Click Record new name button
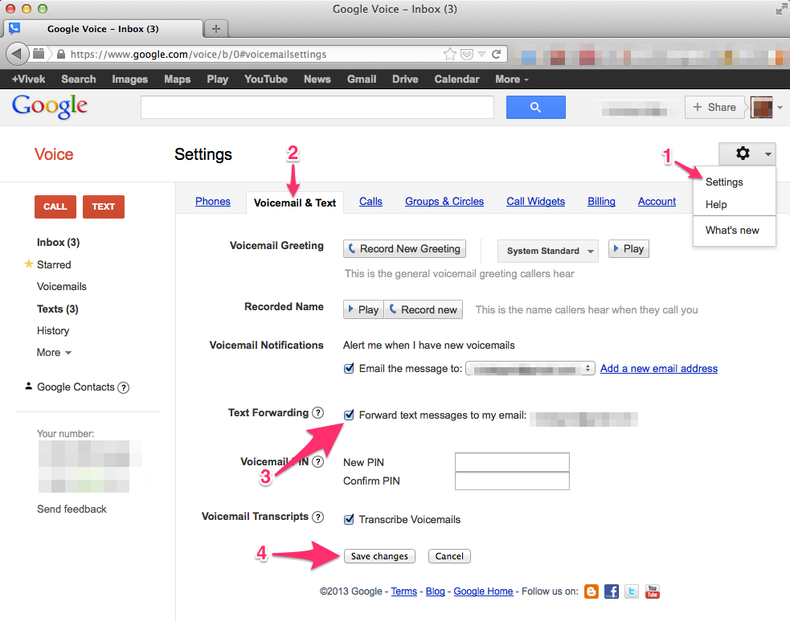This screenshot has width=790, height=622. (423, 309)
